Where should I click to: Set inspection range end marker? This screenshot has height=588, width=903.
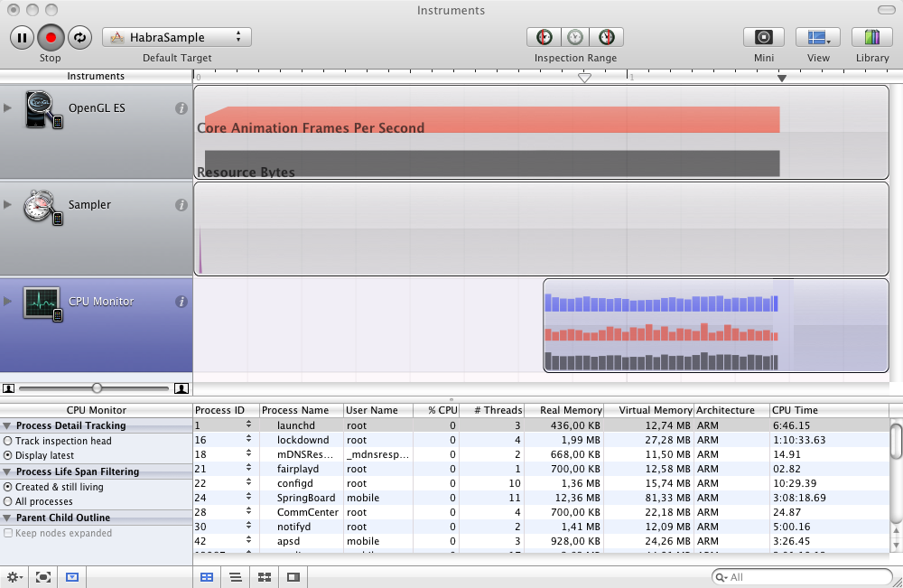pyautogui.click(x=607, y=37)
